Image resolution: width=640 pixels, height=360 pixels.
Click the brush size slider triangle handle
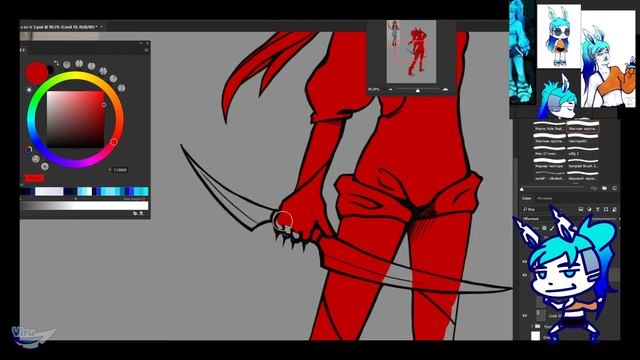tap(522, 189)
